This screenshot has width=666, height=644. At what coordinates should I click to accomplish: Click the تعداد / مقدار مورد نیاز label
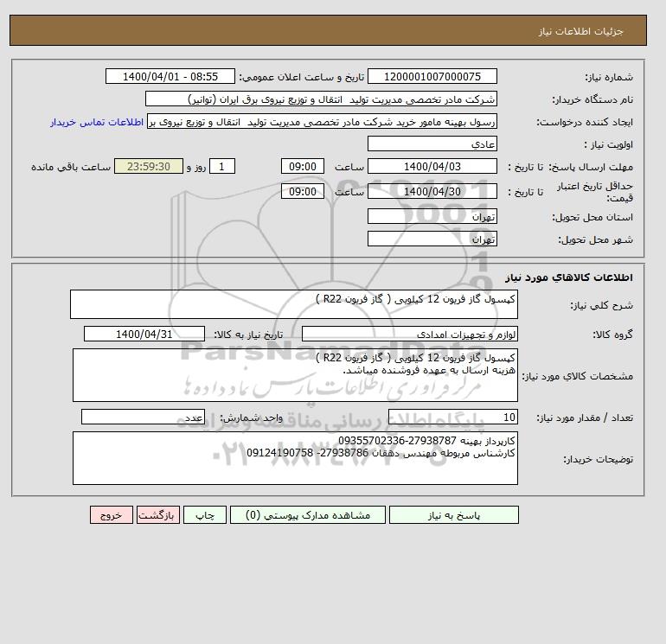tap(585, 418)
